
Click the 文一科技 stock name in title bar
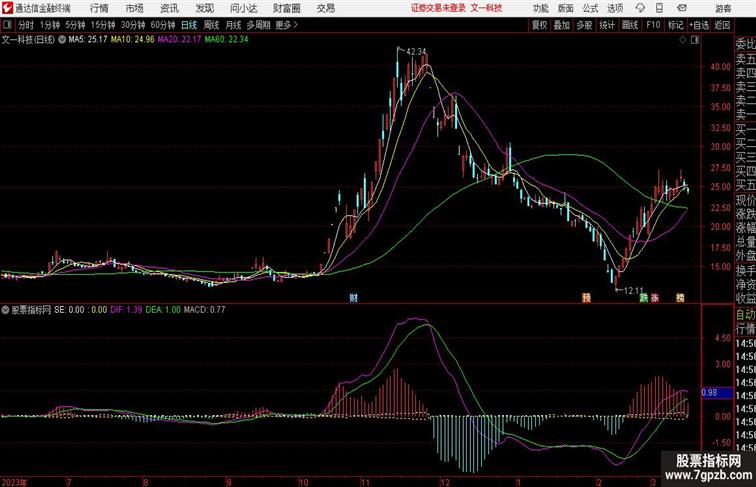[486, 8]
